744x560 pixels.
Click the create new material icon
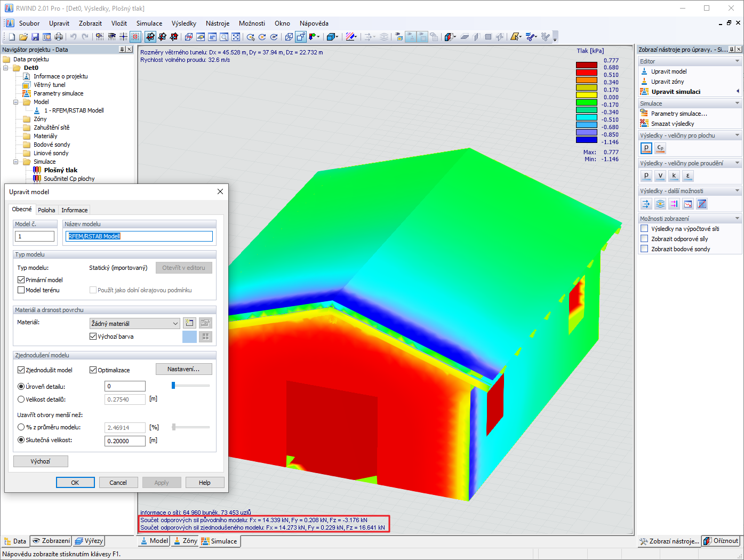(x=189, y=323)
